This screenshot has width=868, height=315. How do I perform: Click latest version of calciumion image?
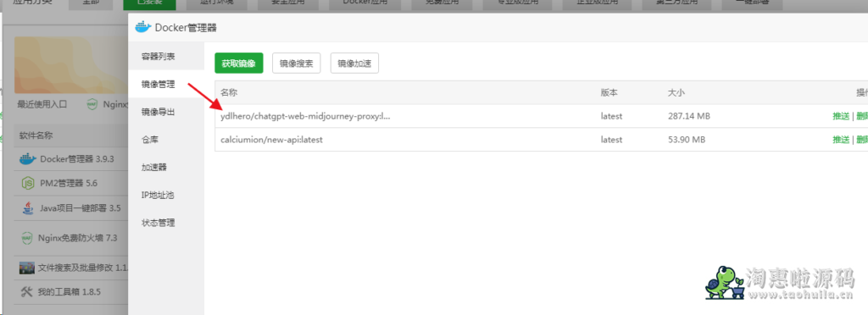612,140
